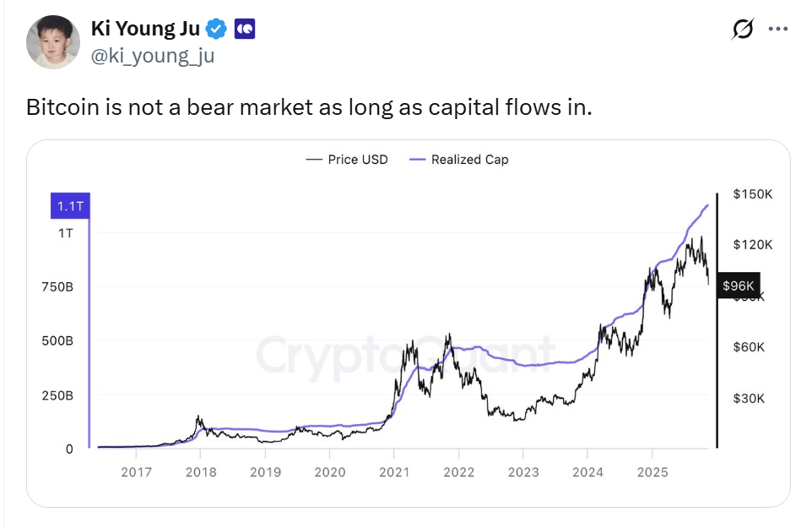Click the blue verified checkmark badge
812x528 pixels.
coord(216,27)
